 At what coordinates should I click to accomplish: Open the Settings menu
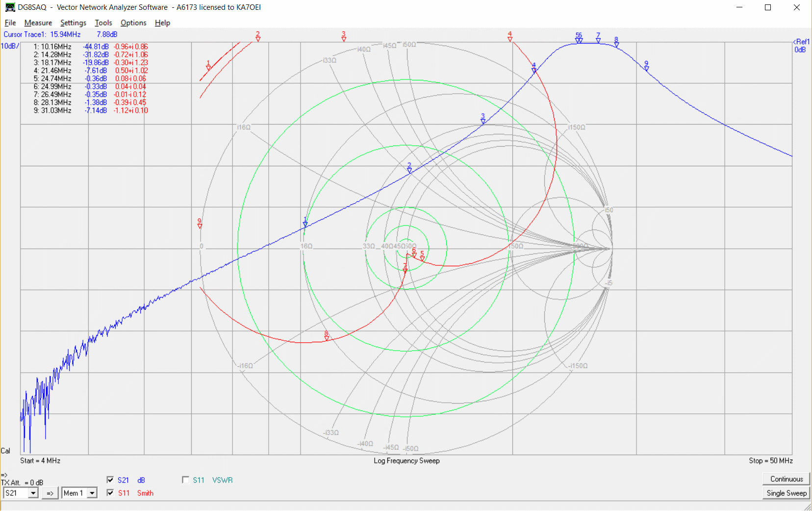click(73, 23)
